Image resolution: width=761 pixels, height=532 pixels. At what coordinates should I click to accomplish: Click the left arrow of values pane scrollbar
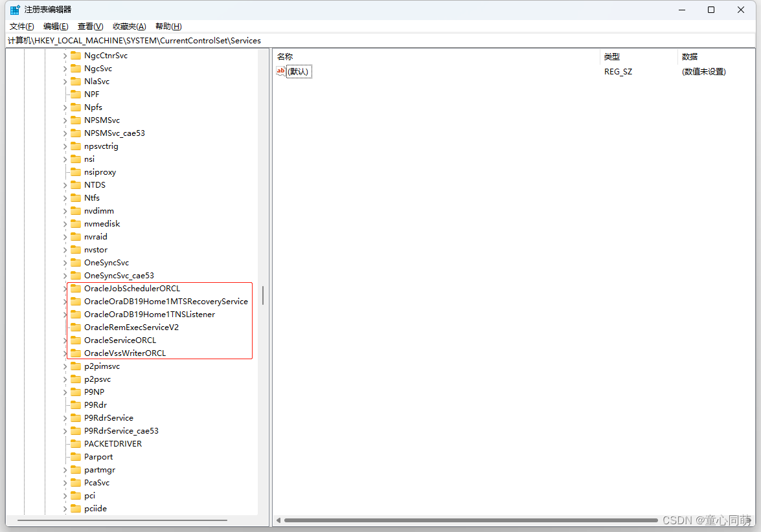[x=278, y=520]
